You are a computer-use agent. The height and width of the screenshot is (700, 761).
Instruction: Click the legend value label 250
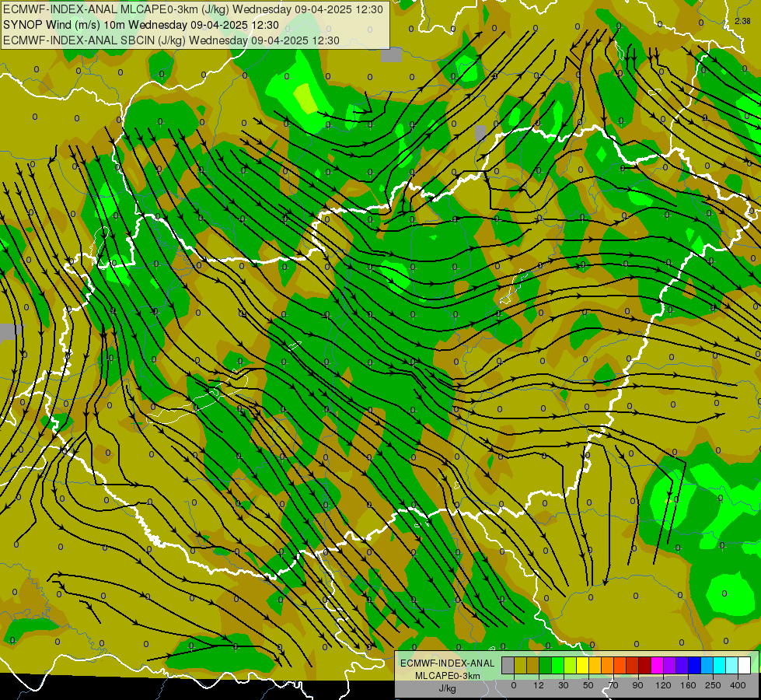coord(713,686)
